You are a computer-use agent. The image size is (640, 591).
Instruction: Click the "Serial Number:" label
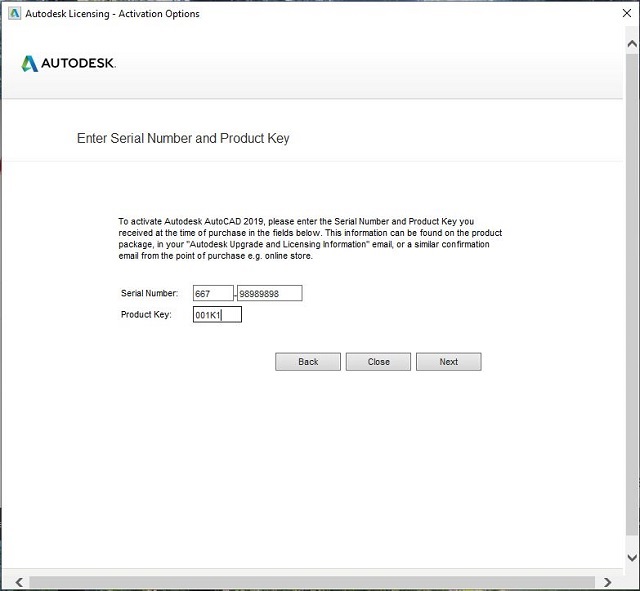[x=149, y=293]
